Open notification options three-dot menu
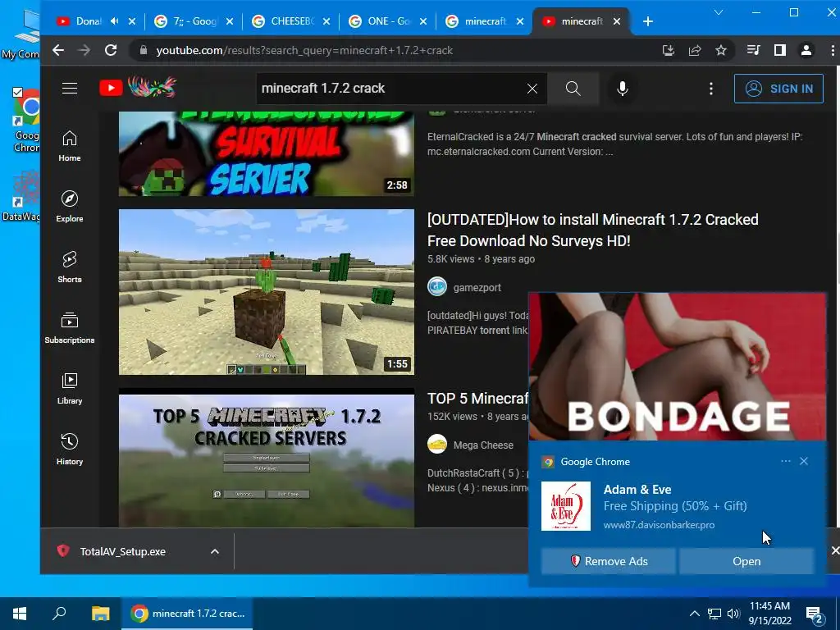 [785, 461]
